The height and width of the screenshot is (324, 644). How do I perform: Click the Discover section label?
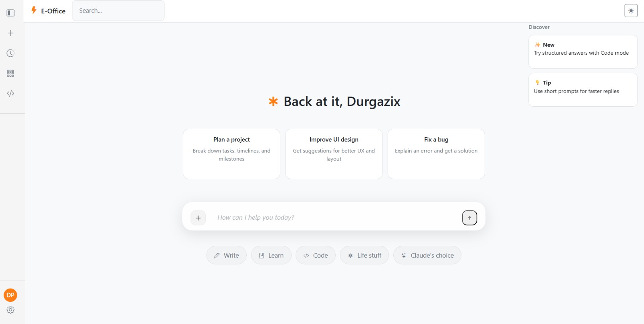point(539,27)
